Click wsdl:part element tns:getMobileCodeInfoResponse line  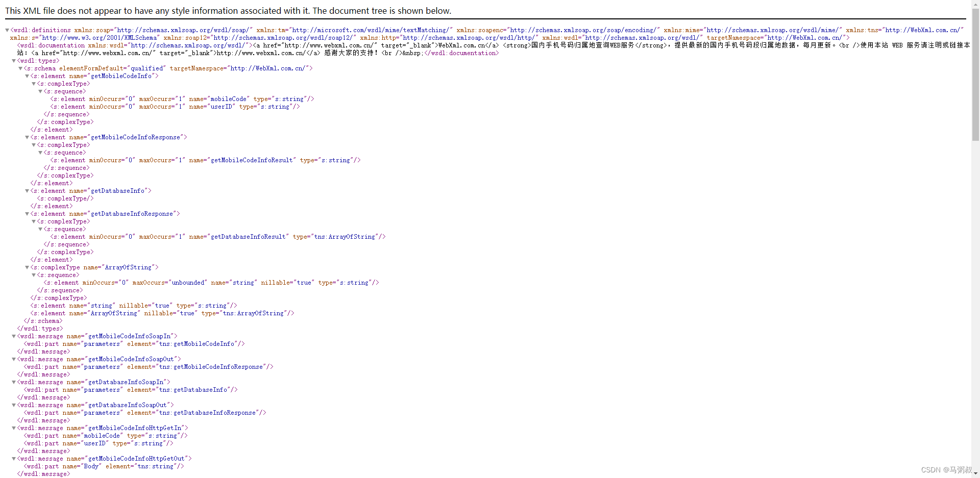coord(149,367)
